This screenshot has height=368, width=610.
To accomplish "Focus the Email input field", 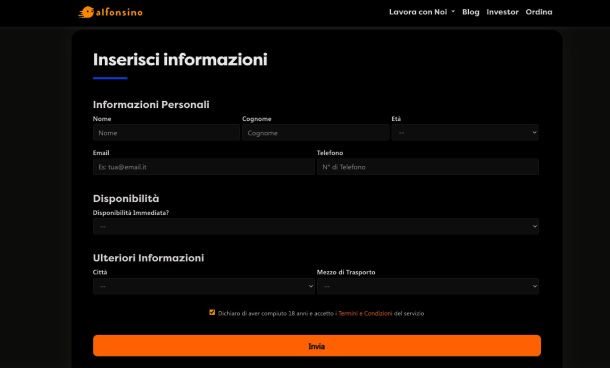I will 203,167.
